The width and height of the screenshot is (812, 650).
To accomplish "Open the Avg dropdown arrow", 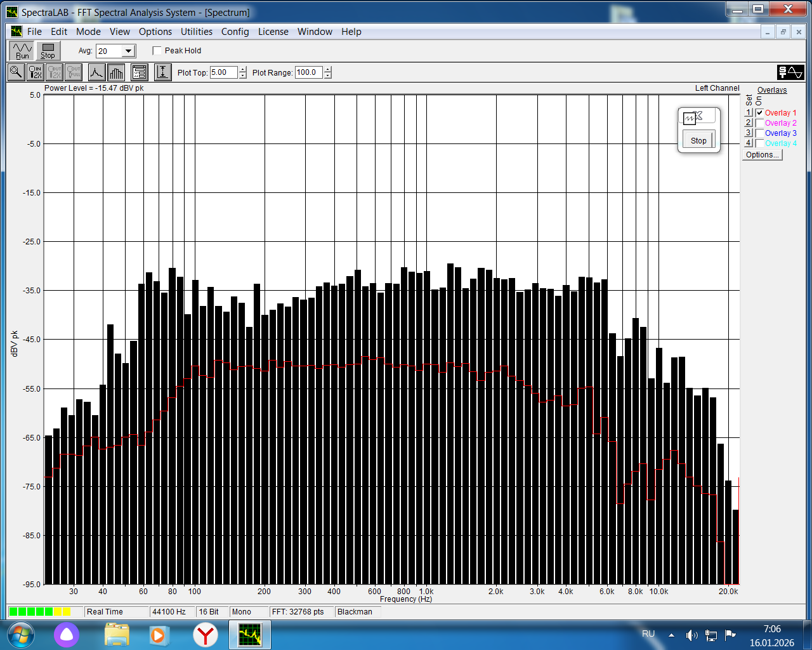I will coord(129,51).
